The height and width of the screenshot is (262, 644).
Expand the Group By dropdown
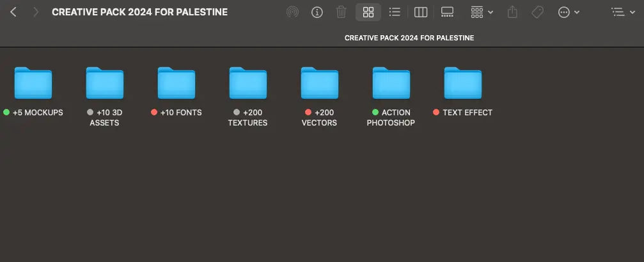click(x=482, y=12)
